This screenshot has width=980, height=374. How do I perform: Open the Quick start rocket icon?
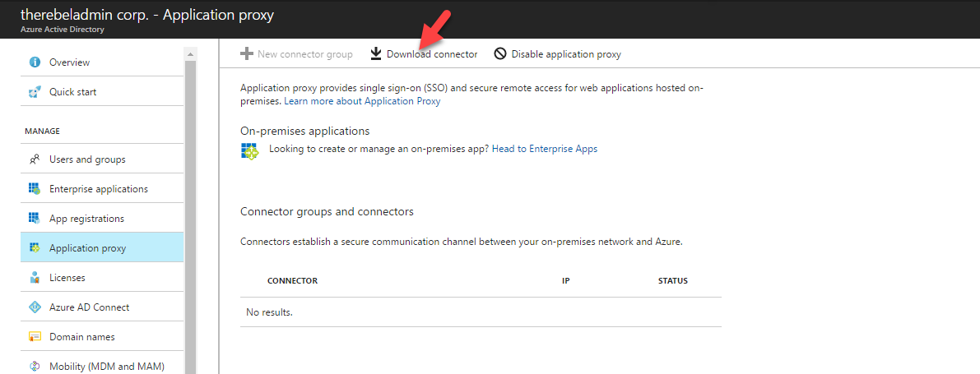pos(35,92)
